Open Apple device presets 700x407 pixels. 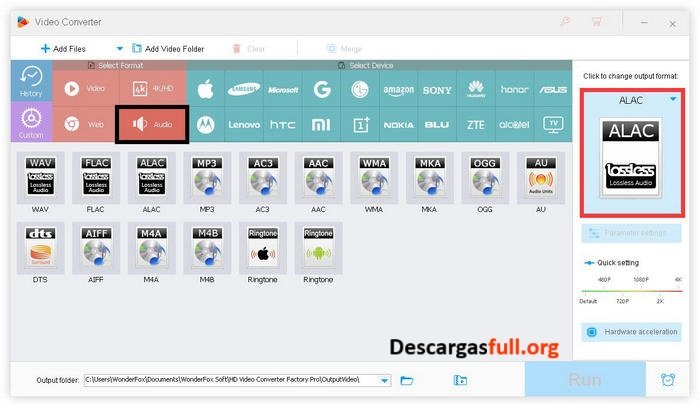point(205,89)
